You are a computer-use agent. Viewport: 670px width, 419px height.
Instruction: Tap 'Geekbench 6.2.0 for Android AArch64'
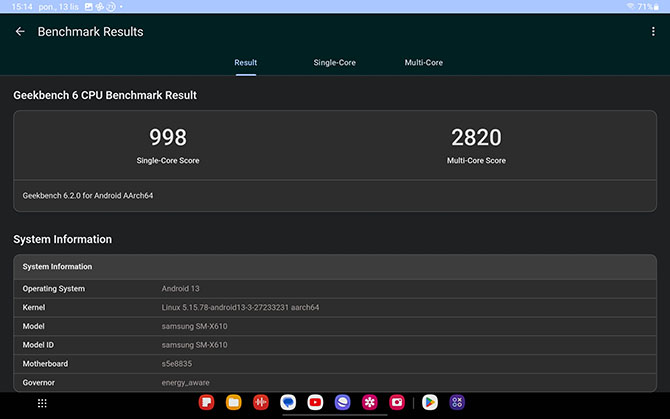(88, 196)
